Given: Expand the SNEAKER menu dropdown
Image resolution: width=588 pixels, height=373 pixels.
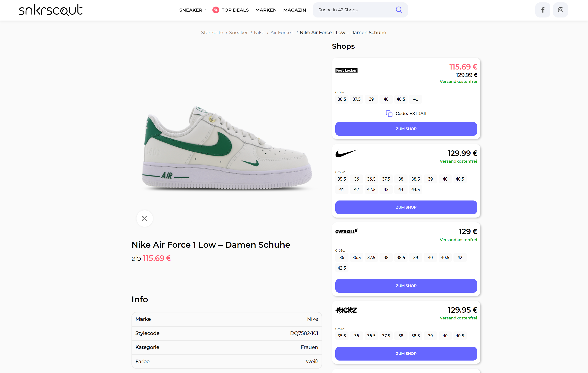Looking at the screenshot, I should [192, 10].
